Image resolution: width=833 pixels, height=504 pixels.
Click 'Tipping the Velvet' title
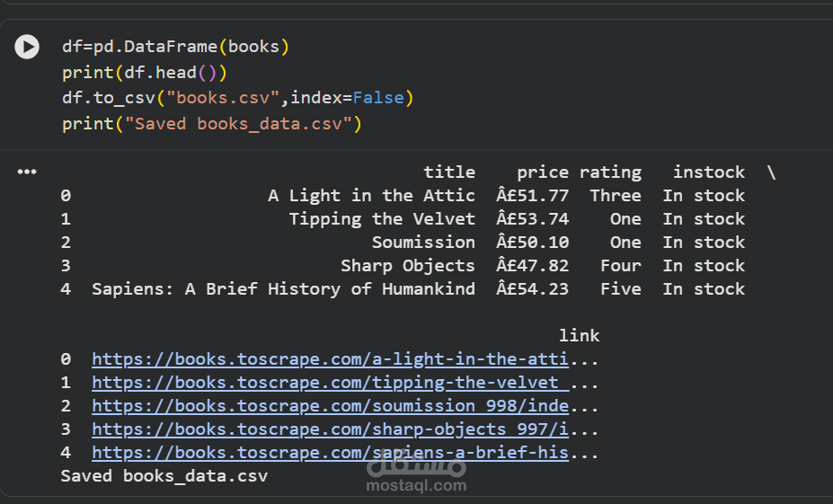click(382, 219)
